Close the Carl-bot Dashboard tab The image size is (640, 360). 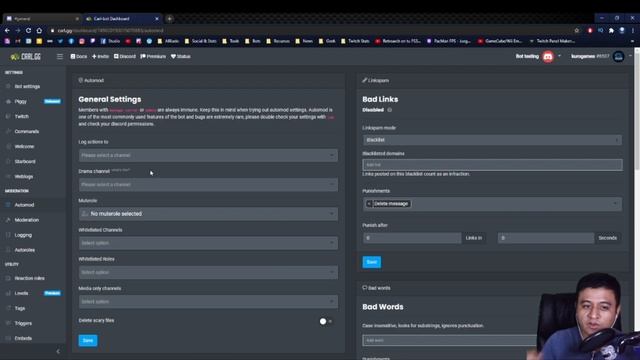click(157, 19)
